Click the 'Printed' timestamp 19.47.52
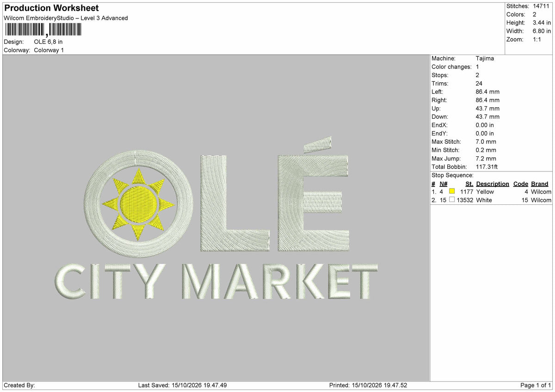 coord(395,385)
